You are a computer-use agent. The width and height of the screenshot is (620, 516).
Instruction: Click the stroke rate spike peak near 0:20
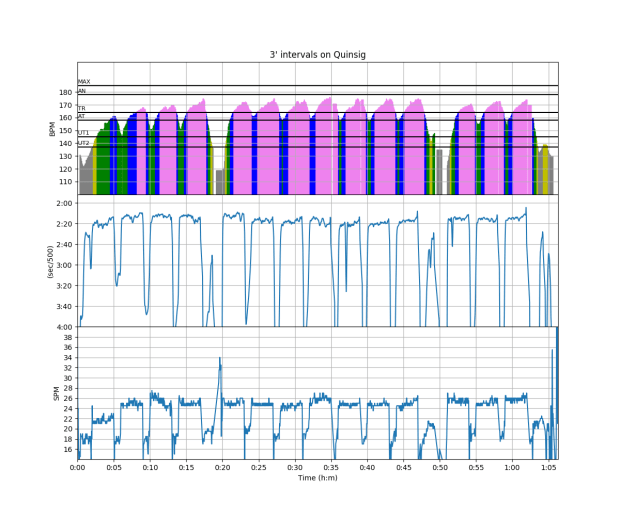[220, 358]
